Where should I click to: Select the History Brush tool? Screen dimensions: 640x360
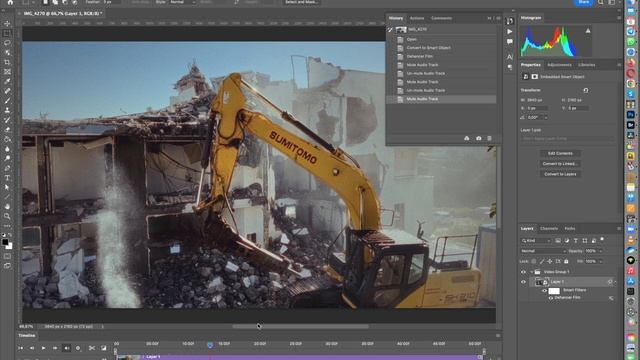click(x=7, y=120)
